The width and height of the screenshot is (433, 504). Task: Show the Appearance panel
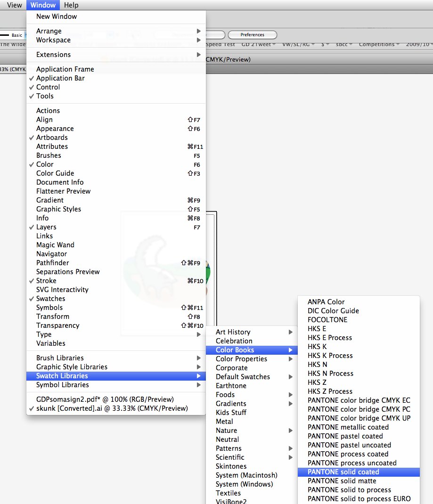point(116,129)
